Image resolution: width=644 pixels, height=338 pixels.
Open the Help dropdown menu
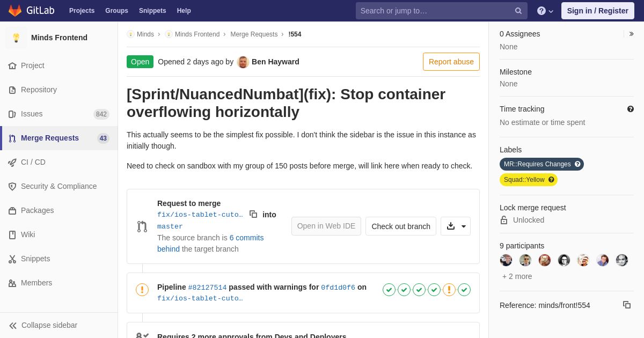coord(545,11)
